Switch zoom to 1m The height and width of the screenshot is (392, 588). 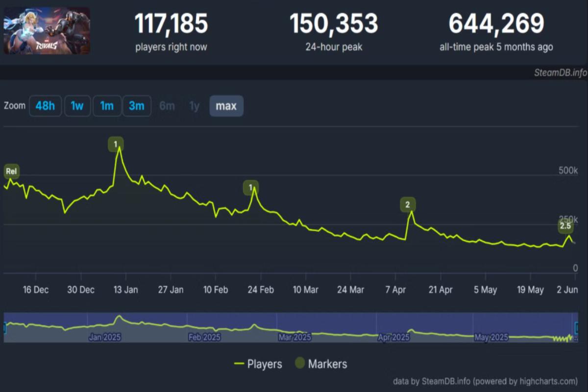tap(107, 106)
